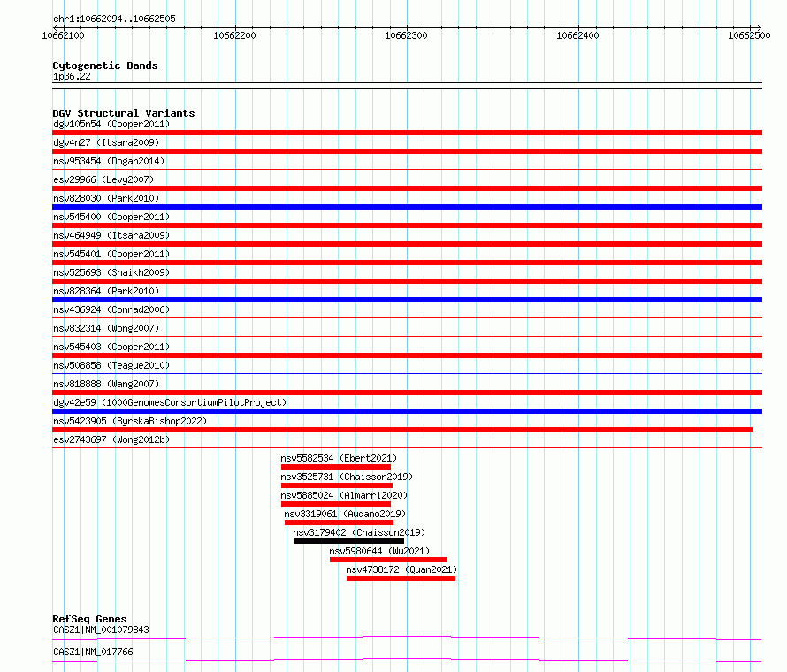
Task: Click the blue nsv828030 (Park2010) bar
Action: 407,207
